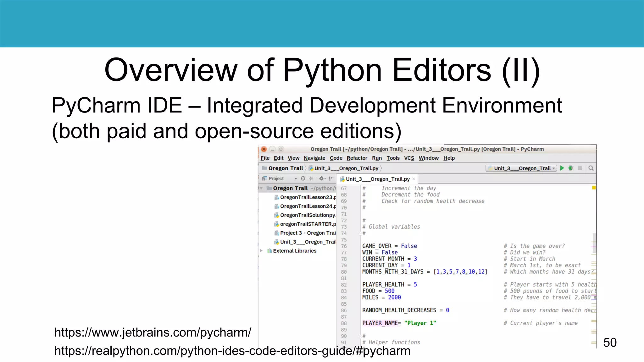
Task: Open Project panel gear settings
Action: click(322, 178)
